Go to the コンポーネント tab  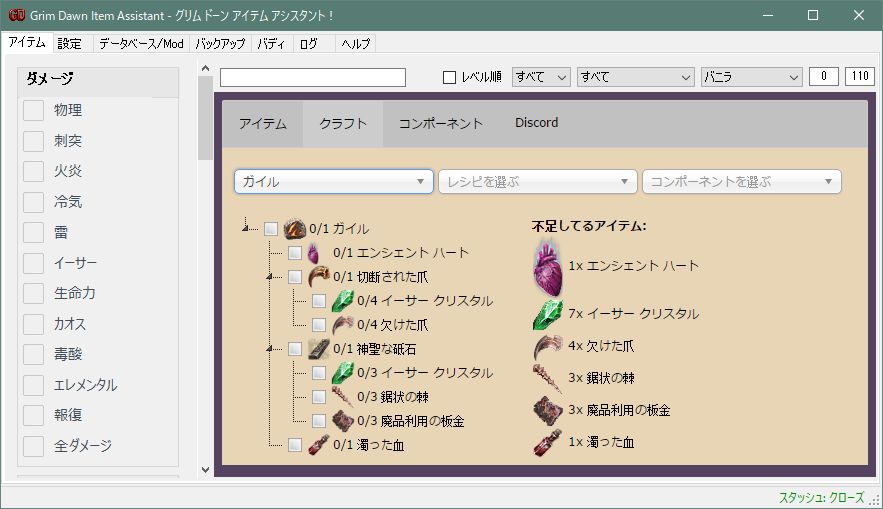point(441,123)
